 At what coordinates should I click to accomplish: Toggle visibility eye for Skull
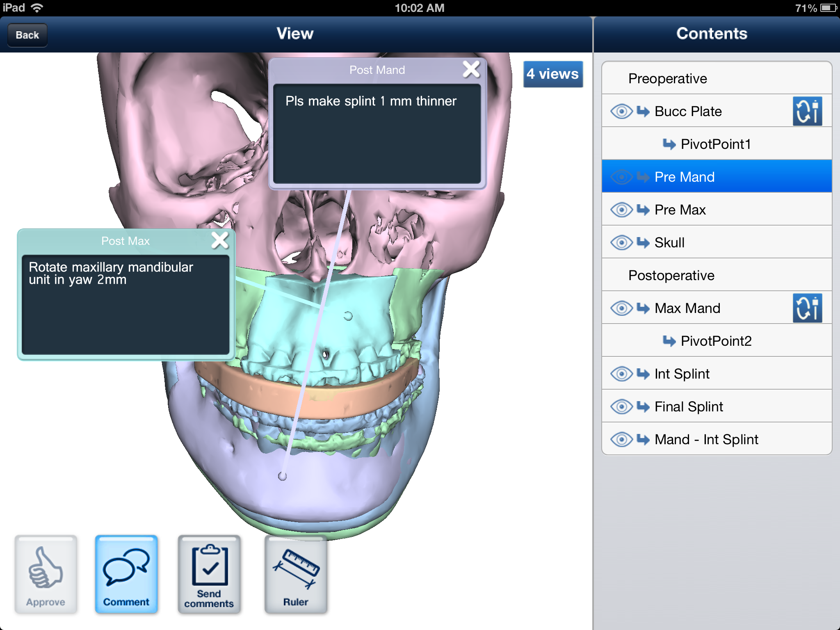[x=621, y=242]
